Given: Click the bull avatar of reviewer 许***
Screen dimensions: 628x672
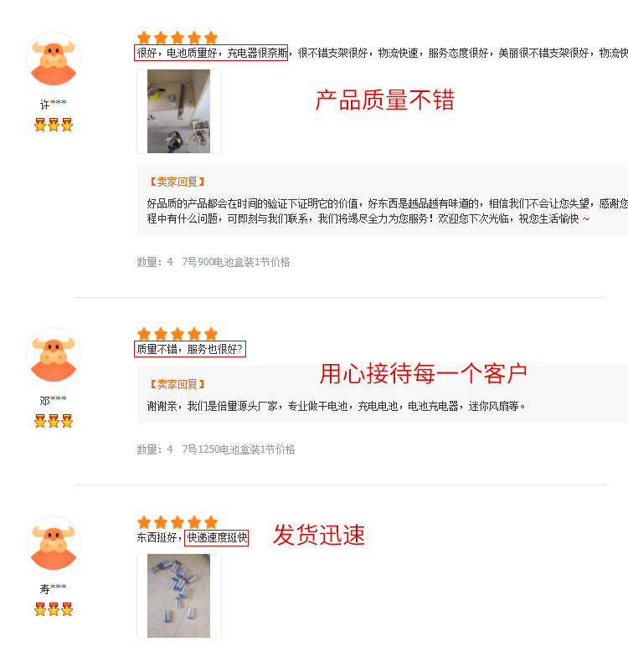Looking at the screenshot, I should [54, 59].
